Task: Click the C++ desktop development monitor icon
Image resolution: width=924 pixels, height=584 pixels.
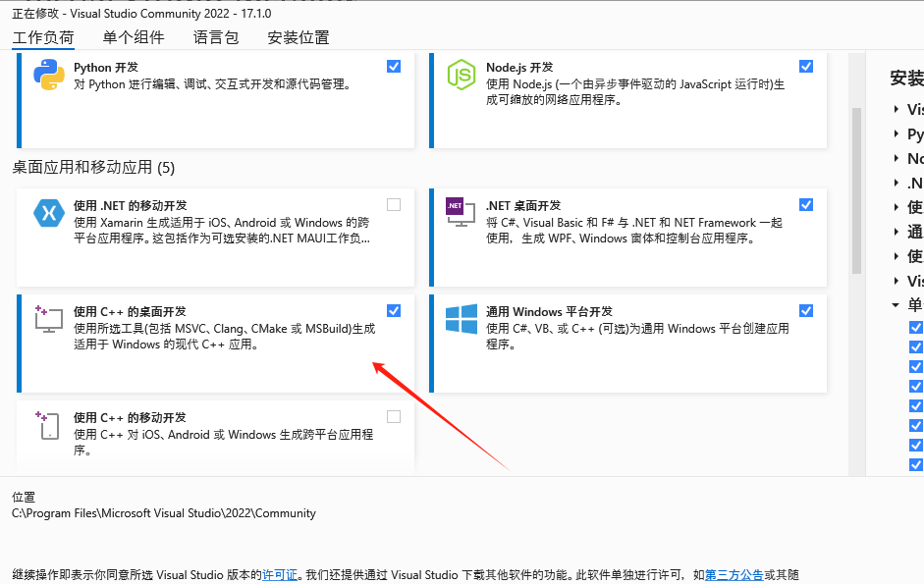Action: click(48, 319)
